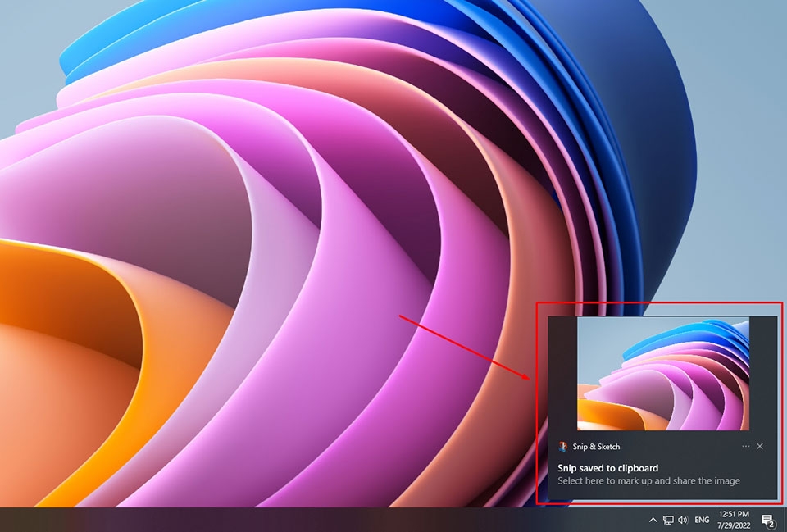Open the calendar from 12:51 PM clock
The height and width of the screenshot is (532, 787).
(x=734, y=515)
